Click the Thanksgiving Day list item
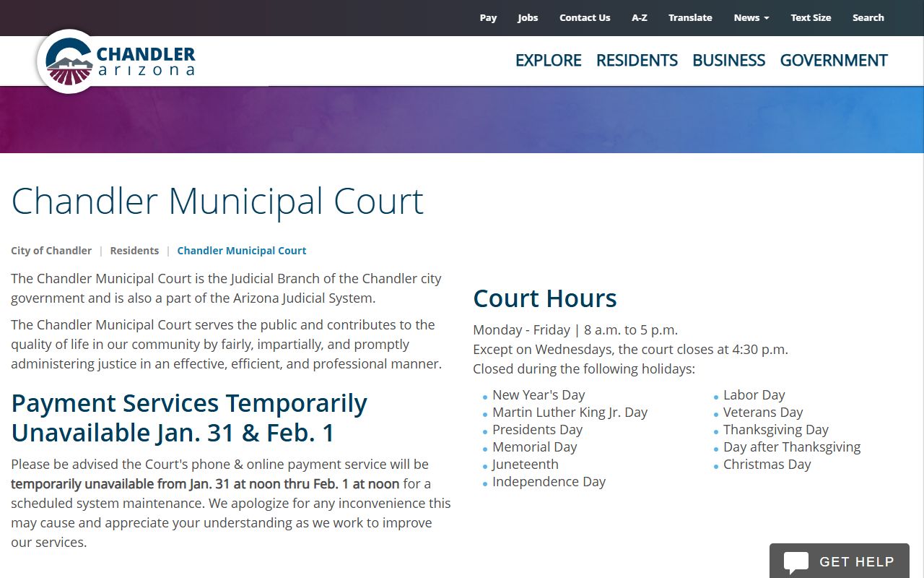The width and height of the screenshot is (924, 578). click(x=776, y=430)
